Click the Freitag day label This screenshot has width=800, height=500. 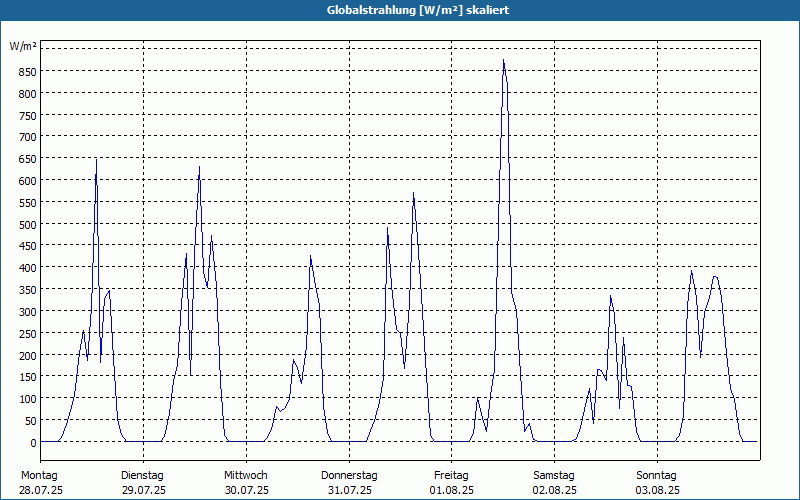451,476
